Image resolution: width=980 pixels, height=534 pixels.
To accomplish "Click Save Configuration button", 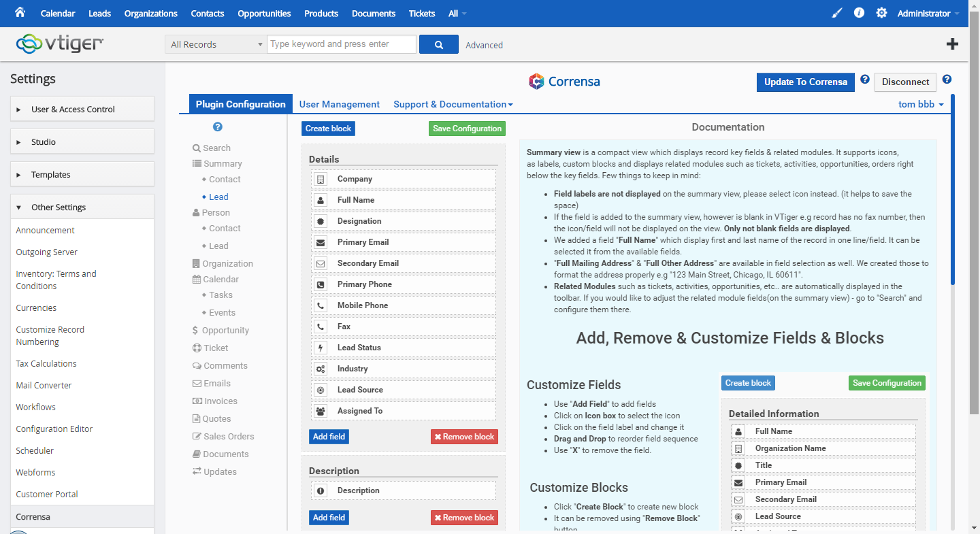I will pos(467,129).
